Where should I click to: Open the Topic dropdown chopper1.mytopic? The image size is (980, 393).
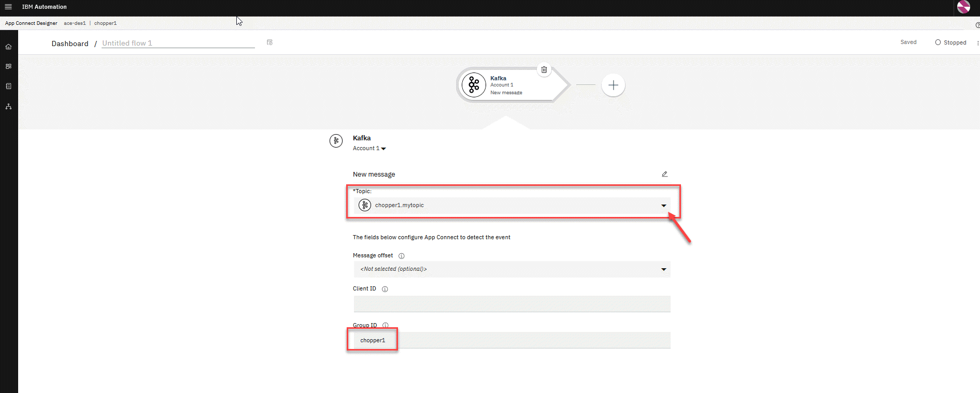(x=512, y=206)
